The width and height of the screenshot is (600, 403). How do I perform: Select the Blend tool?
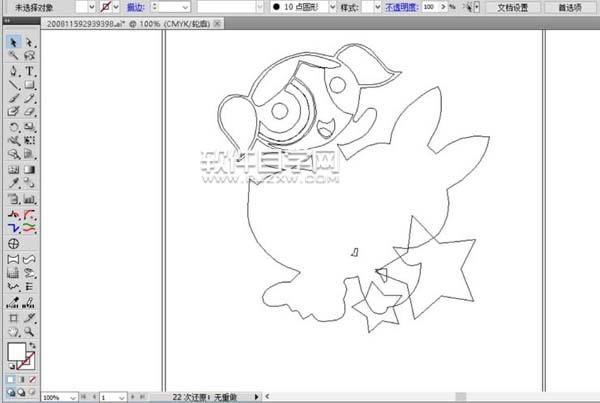(x=29, y=183)
